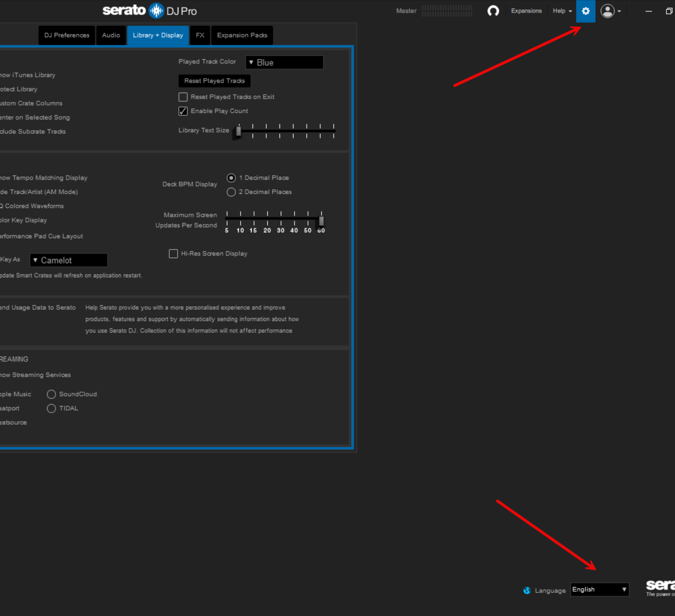
Task: Open the user account profile icon
Action: click(x=607, y=11)
